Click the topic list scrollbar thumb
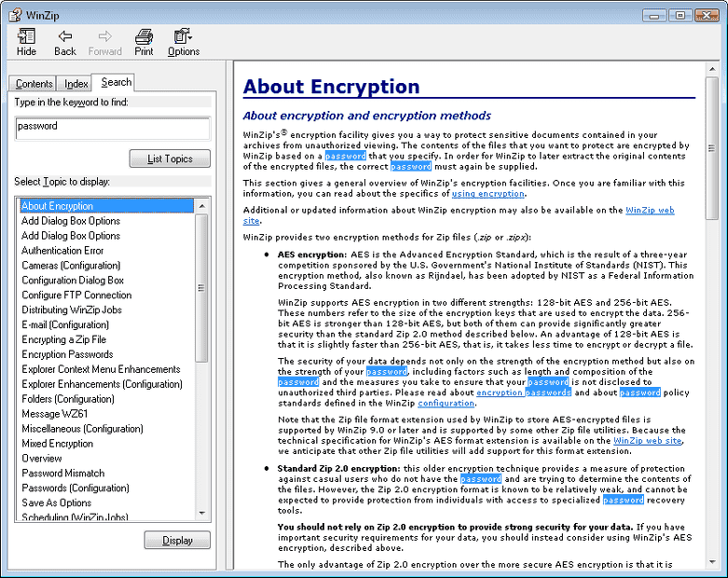 [201, 288]
